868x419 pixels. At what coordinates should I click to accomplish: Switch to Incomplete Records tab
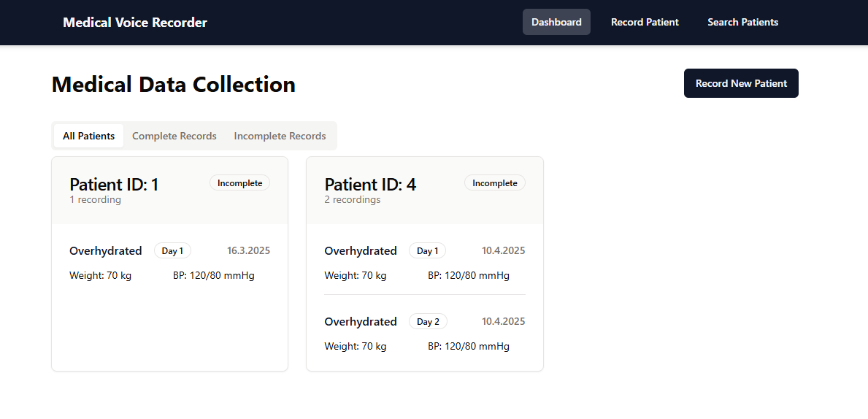pyautogui.click(x=280, y=136)
